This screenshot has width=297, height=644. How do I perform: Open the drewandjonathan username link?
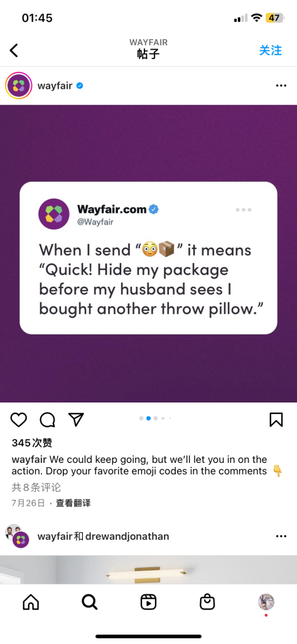tap(127, 536)
